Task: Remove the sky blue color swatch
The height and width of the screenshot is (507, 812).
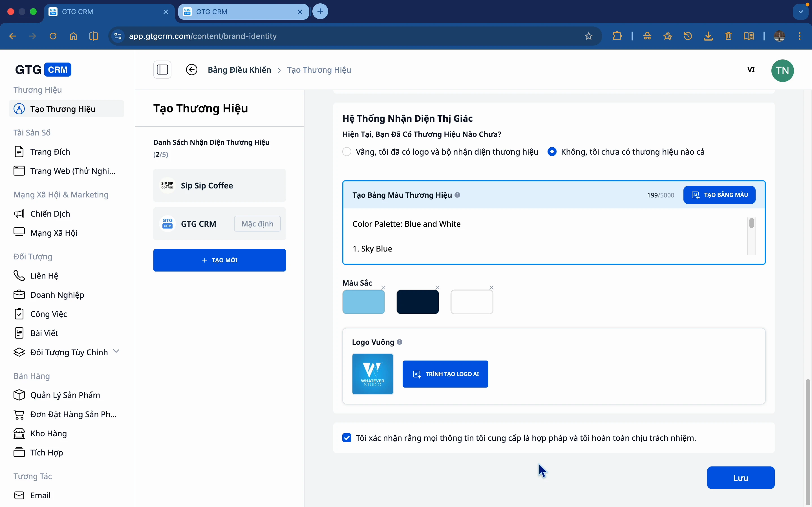Action: (x=383, y=288)
